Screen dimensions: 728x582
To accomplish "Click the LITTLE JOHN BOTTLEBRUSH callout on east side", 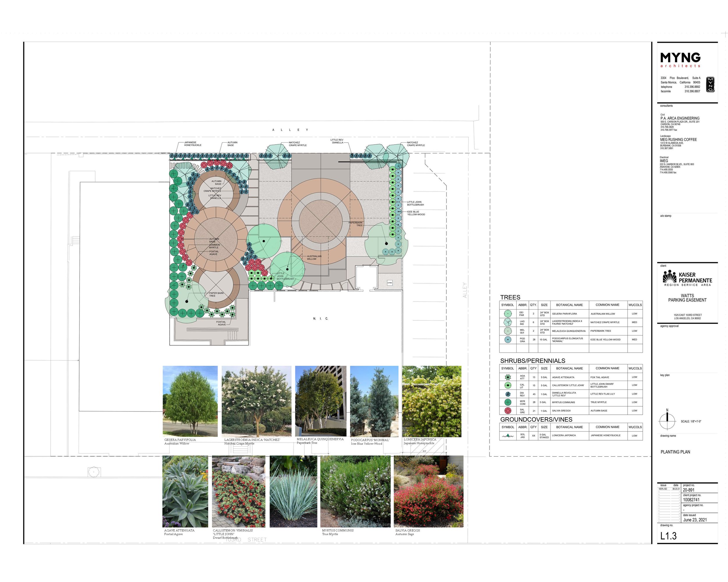I will 415,203.
